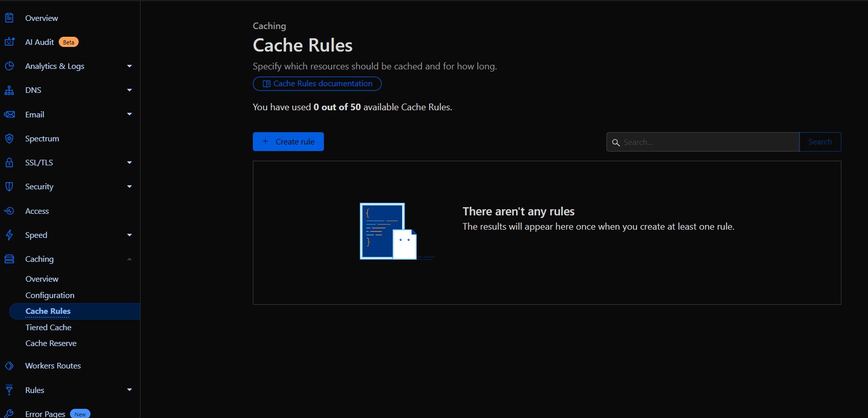The height and width of the screenshot is (418, 868).
Task: Click the Email envelope icon
Action: (x=9, y=114)
